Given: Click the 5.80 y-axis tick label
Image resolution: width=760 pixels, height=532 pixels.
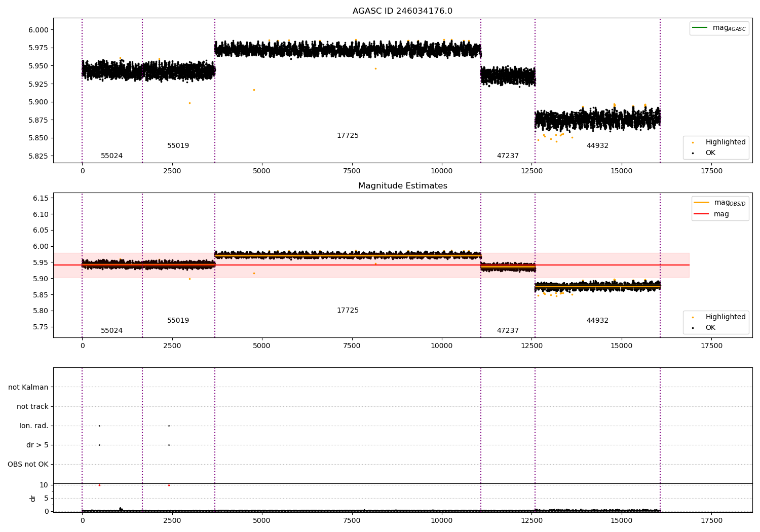Looking at the screenshot, I should coord(41,311).
